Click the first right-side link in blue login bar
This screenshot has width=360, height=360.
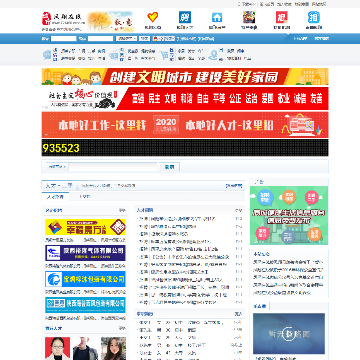[301, 39]
